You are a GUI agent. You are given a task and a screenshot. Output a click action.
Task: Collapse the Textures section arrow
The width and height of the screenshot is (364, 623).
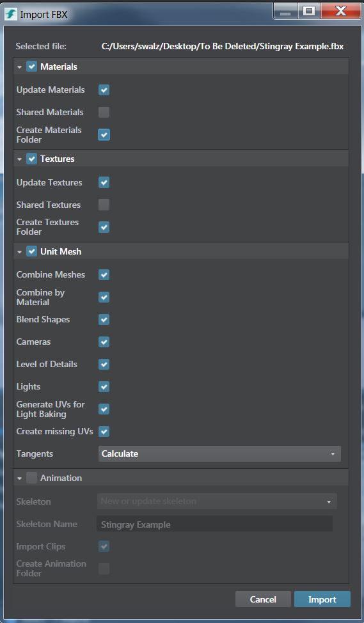(x=19, y=159)
